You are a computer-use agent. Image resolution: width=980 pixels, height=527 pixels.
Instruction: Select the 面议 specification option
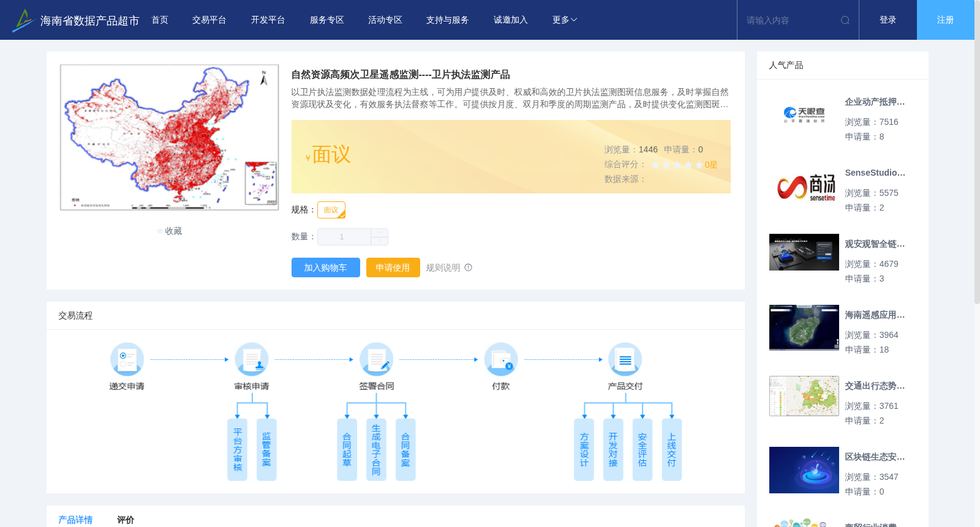pos(331,210)
